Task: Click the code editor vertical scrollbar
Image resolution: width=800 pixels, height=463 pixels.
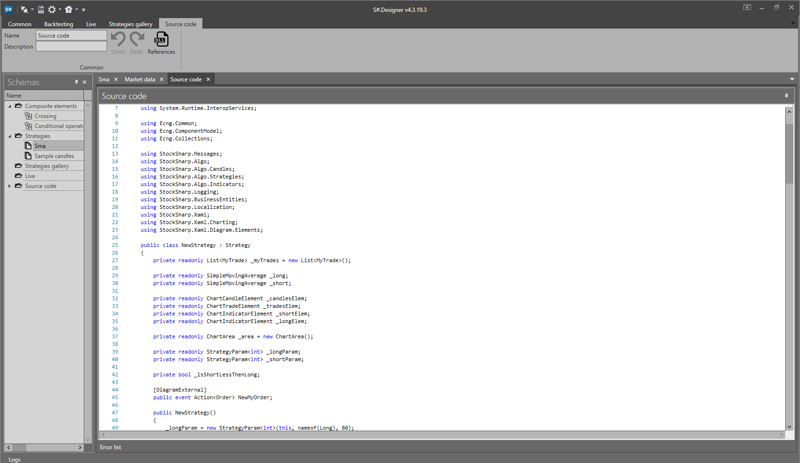Action: (x=789, y=200)
